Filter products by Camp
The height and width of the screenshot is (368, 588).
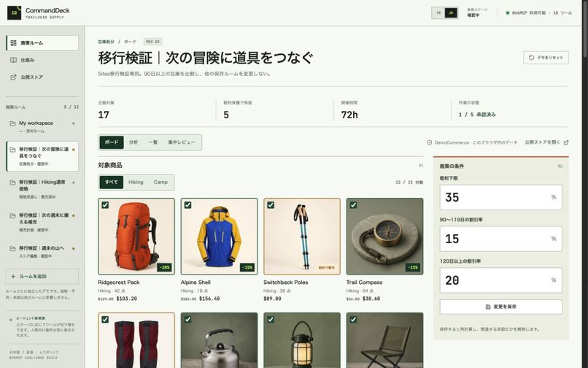[160, 182]
